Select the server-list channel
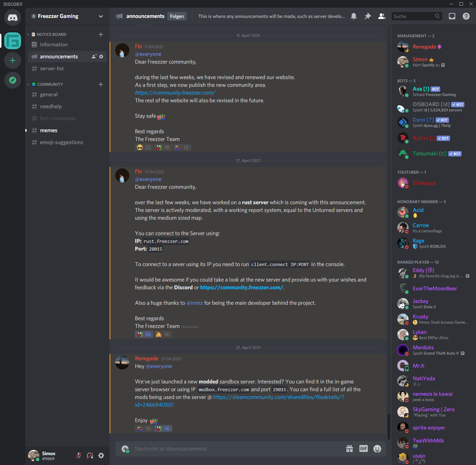 click(x=52, y=69)
